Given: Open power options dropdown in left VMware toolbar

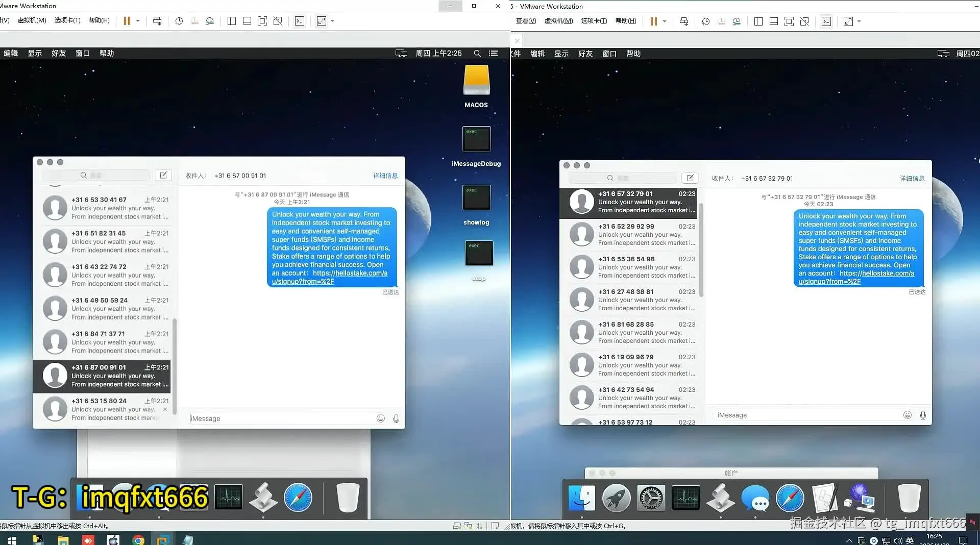Looking at the screenshot, I should [138, 21].
